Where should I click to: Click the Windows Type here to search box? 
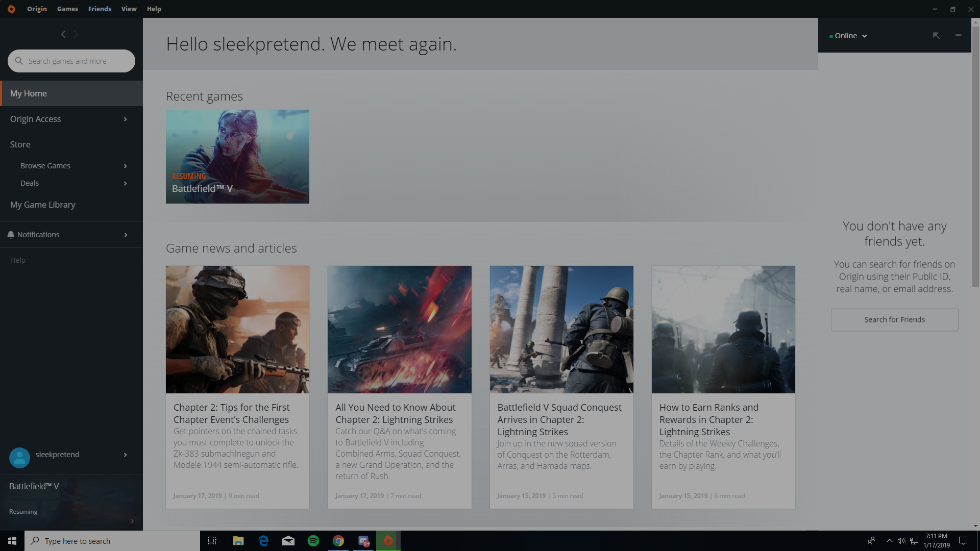click(112, 541)
